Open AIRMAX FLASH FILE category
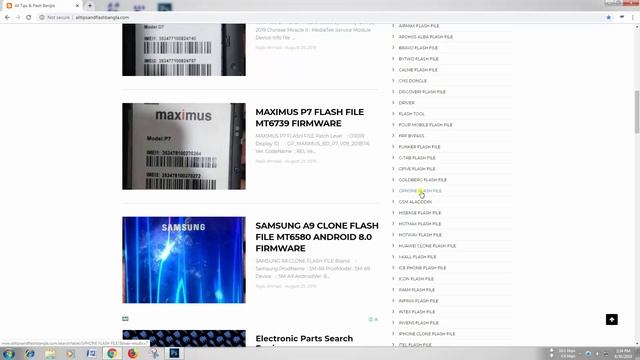 tap(419, 26)
